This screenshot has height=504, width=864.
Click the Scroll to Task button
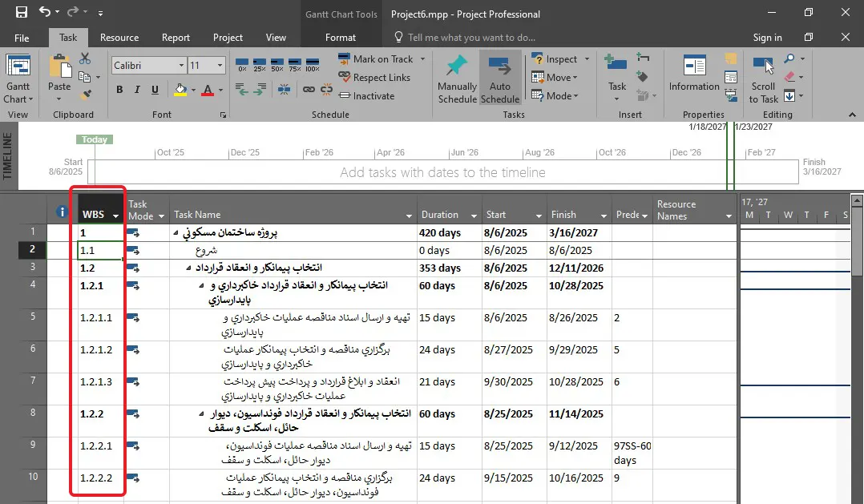[763, 79]
